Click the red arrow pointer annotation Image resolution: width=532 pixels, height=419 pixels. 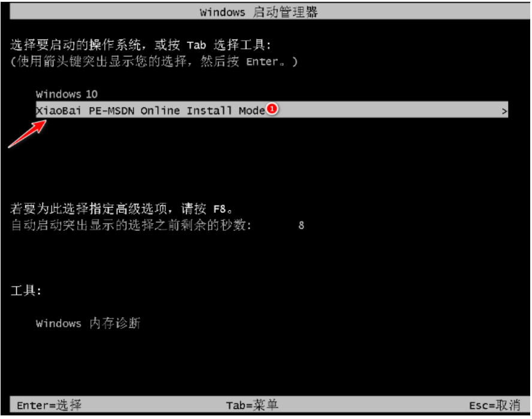pos(28,134)
